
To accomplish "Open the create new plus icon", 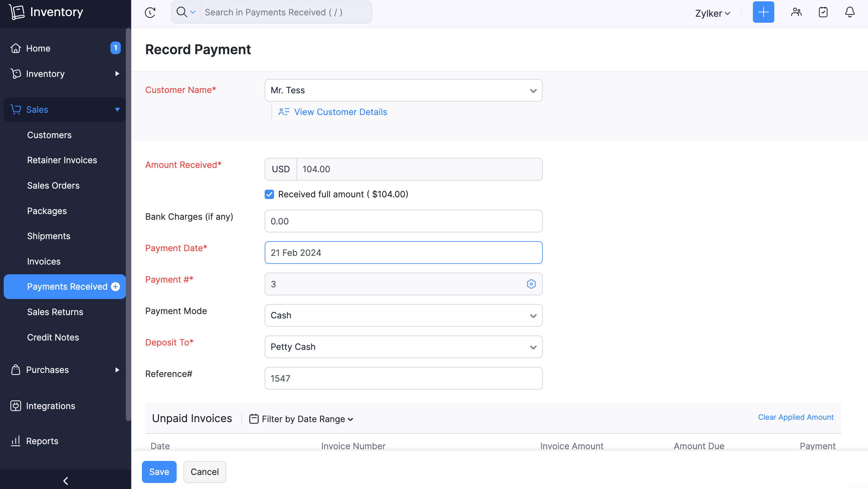I will click(x=763, y=12).
